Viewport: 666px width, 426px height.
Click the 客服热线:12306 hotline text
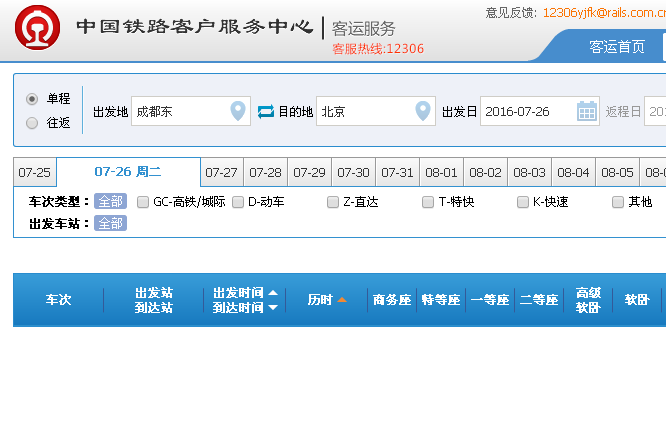[x=378, y=49]
